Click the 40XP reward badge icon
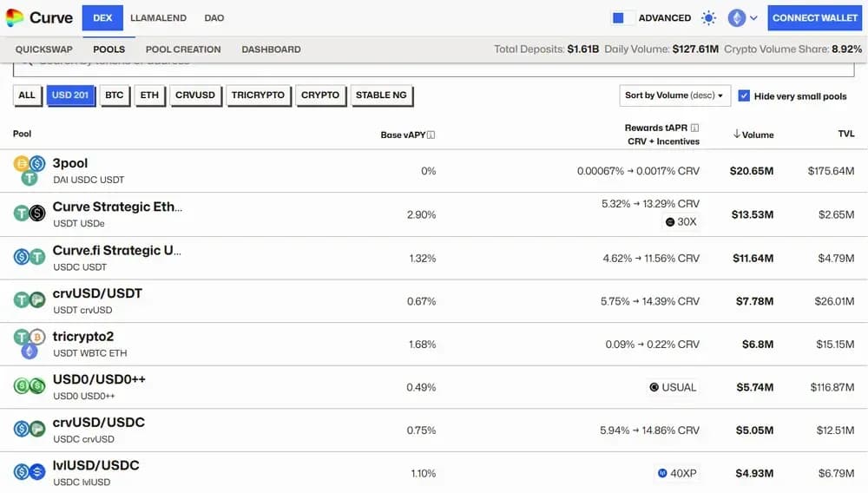This screenshot has width=868, height=493. (662, 473)
